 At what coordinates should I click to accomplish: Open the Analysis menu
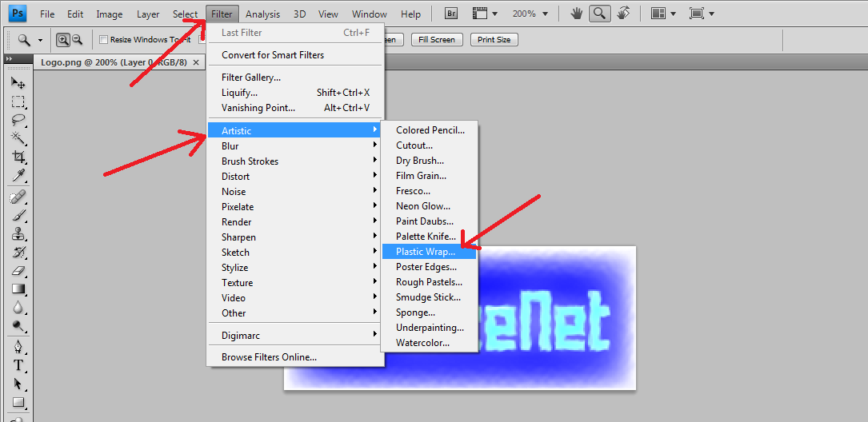tap(263, 14)
